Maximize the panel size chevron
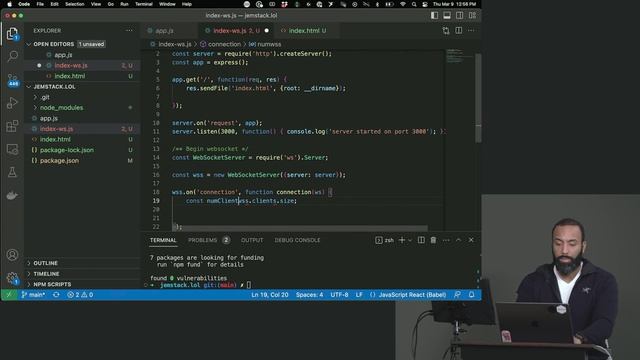Image resolution: width=640 pixels, height=360 pixels. tap(458, 240)
